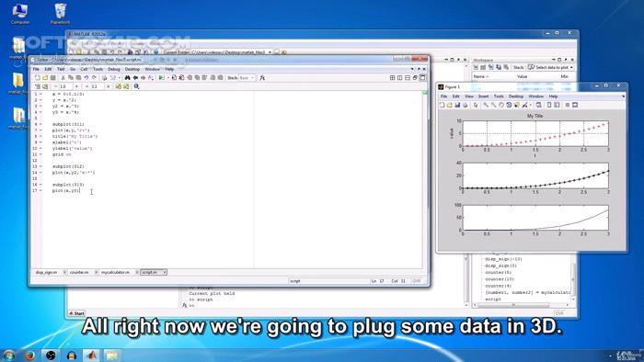Open the Current Folder path dropdown
This screenshot has width=644, height=362.
(x=270, y=52)
